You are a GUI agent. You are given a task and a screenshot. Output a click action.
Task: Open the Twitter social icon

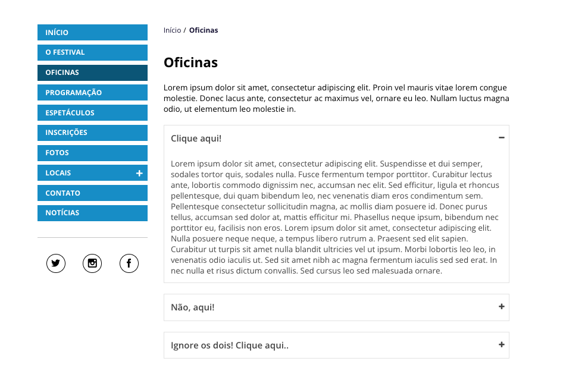pos(56,263)
